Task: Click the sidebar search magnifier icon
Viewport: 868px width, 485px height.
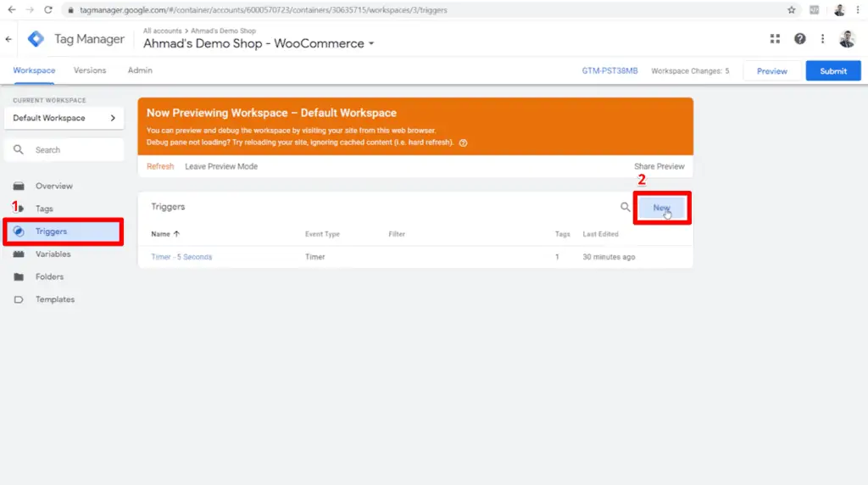Action: (x=19, y=150)
